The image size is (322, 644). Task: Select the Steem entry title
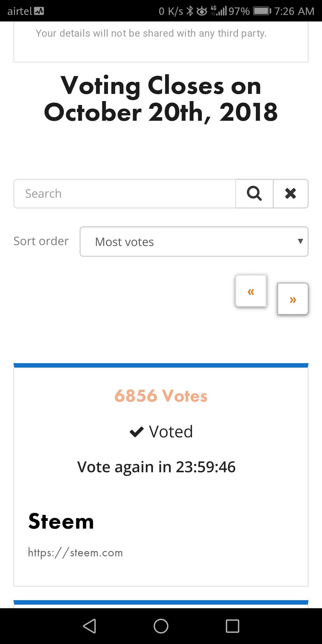click(61, 521)
